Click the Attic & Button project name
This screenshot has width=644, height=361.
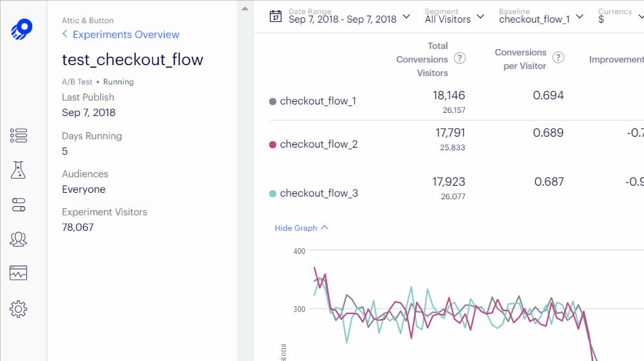click(88, 20)
